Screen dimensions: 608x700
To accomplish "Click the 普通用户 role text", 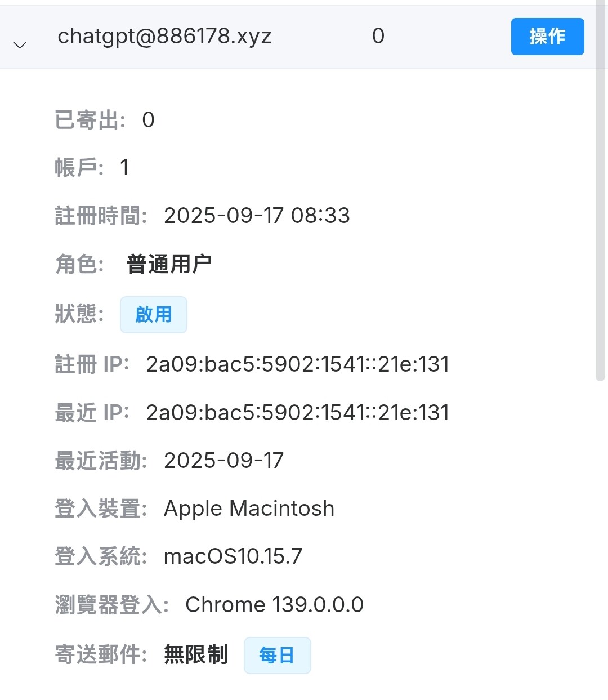I will click(x=169, y=264).
